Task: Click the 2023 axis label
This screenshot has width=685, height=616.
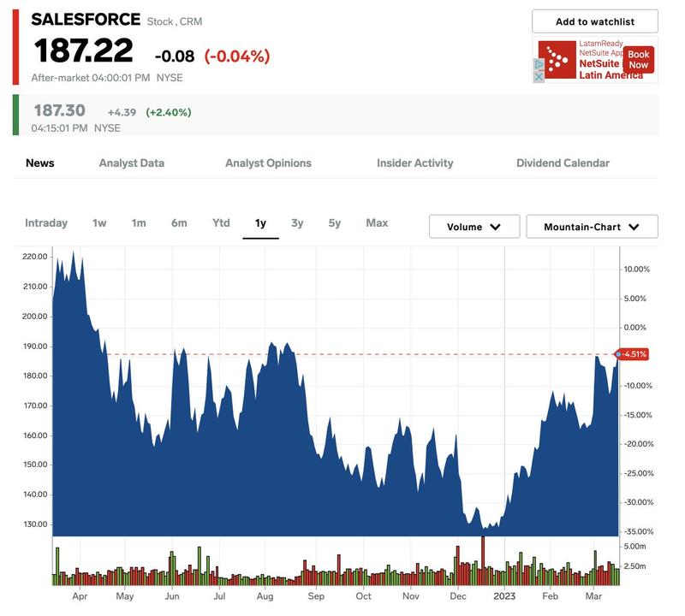Action: [x=504, y=596]
